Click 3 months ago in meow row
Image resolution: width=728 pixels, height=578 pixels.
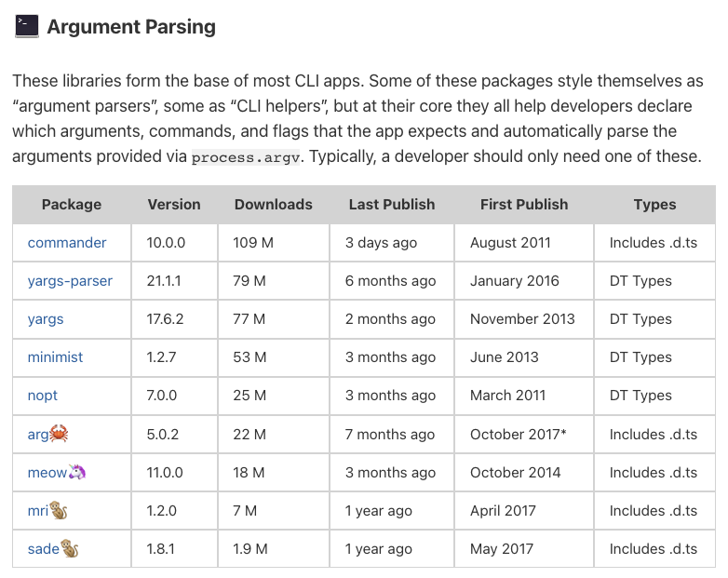[x=390, y=473]
